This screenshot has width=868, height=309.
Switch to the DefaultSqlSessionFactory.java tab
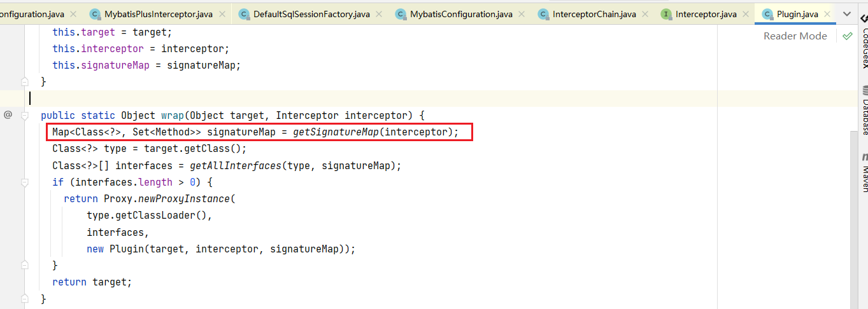click(311, 14)
